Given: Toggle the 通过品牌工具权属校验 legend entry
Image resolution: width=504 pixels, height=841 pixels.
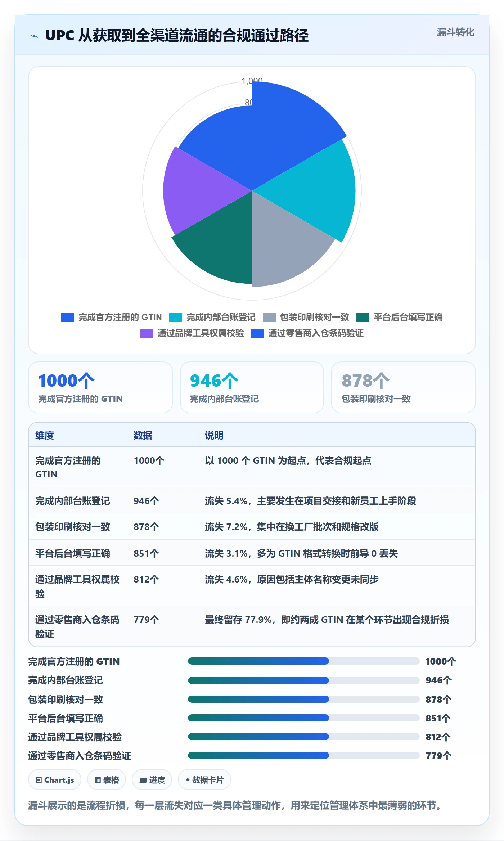Looking at the screenshot, I should pos(192,333).
